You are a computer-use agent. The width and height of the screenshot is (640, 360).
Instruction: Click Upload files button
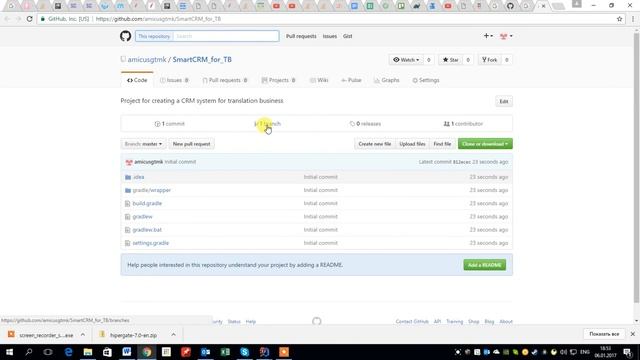click(412, 144)
